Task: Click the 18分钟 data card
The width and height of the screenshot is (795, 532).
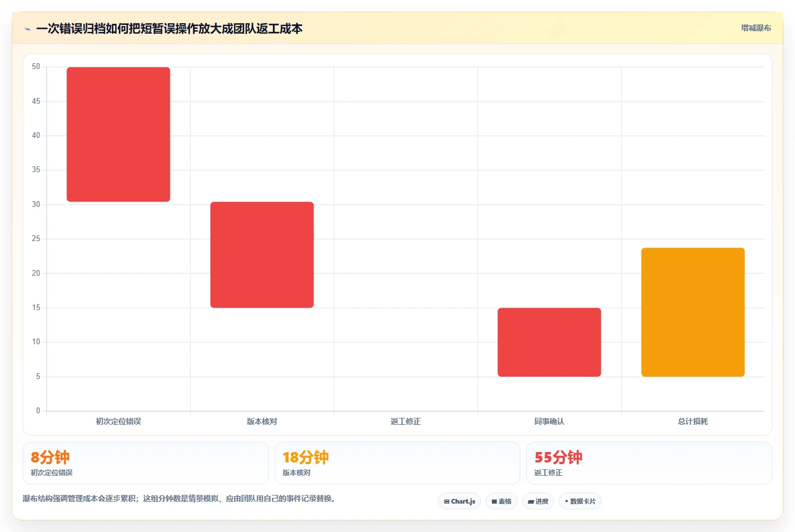Action: click(397, 463)
